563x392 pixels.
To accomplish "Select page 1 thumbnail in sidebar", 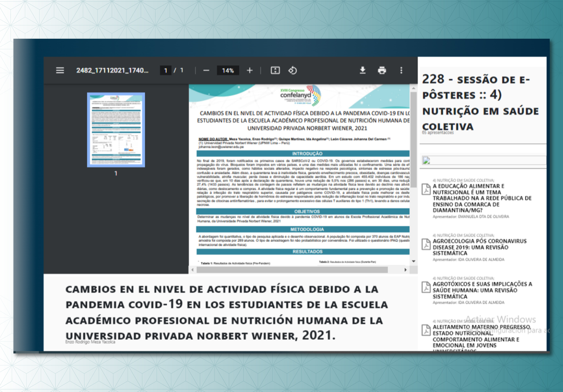I will (116, 130).
